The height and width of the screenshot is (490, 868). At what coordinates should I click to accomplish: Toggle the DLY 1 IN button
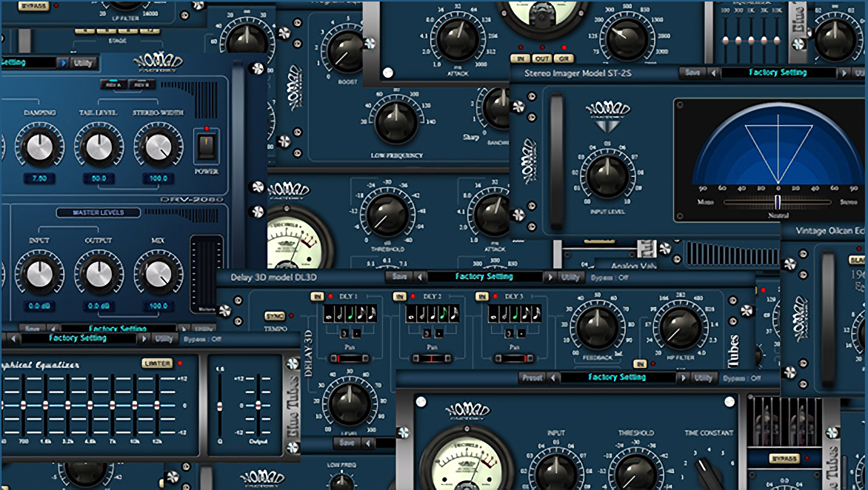[x=317, y=297]
